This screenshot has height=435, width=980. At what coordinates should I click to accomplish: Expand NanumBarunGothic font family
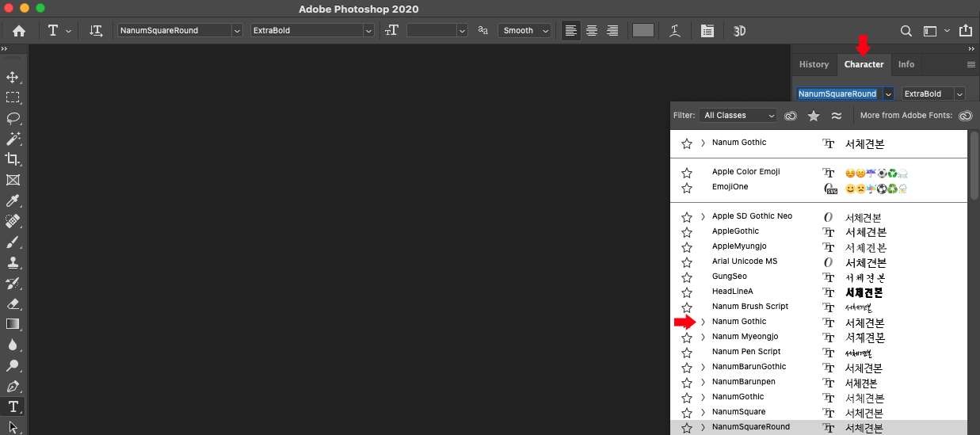703,368
